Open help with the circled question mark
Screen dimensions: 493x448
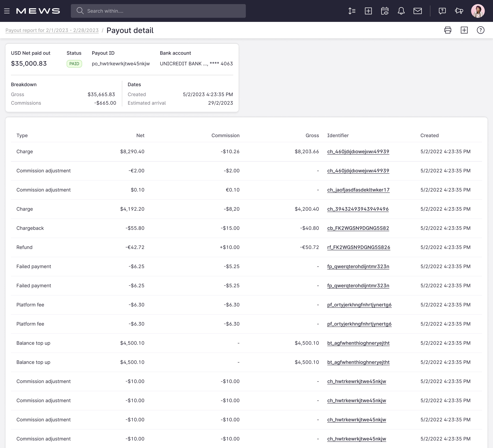[x=480, y=30]
